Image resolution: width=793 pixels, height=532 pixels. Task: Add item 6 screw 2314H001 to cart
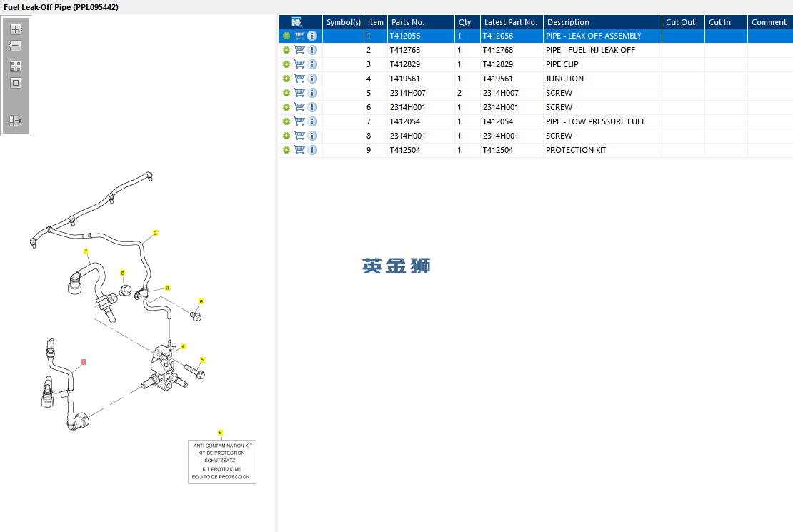point(299,107)
